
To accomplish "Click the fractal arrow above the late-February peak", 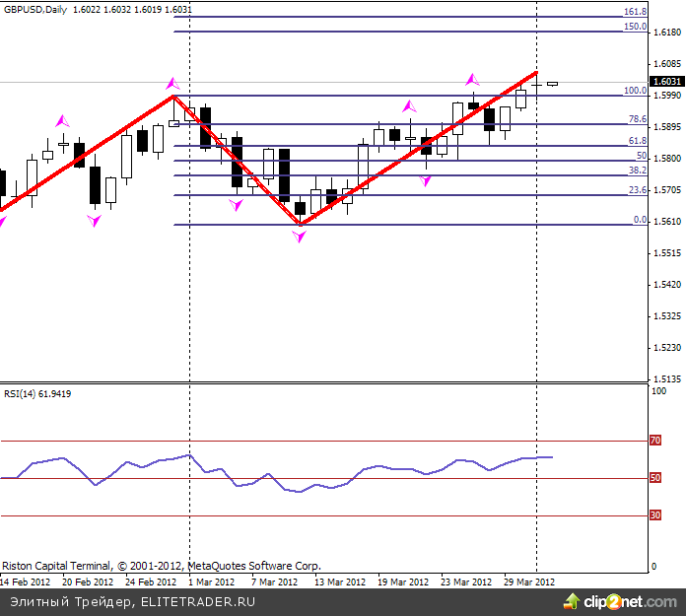I will coord(173,84).
